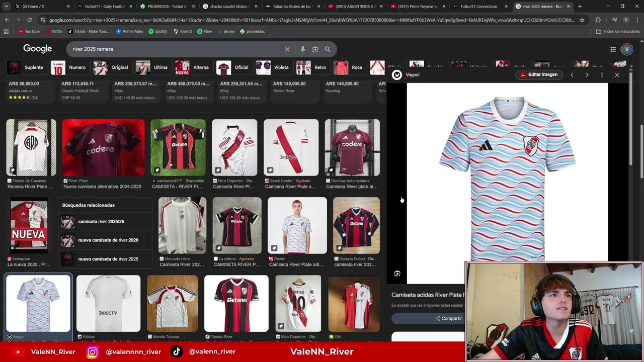This screenshot has width=644, height=362.
Task: Open the Chrome extensions icon
Action: tap(598, 20)
